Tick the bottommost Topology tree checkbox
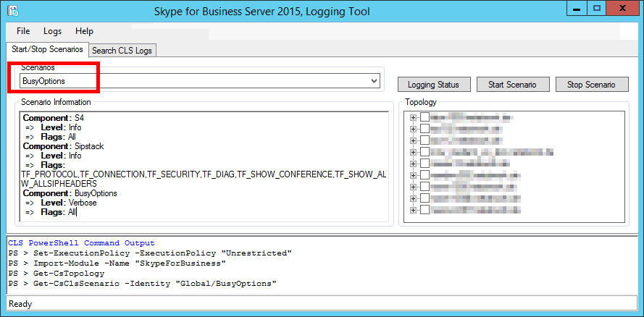This screenshot has height=317, width=644. [x=425, y=210]
